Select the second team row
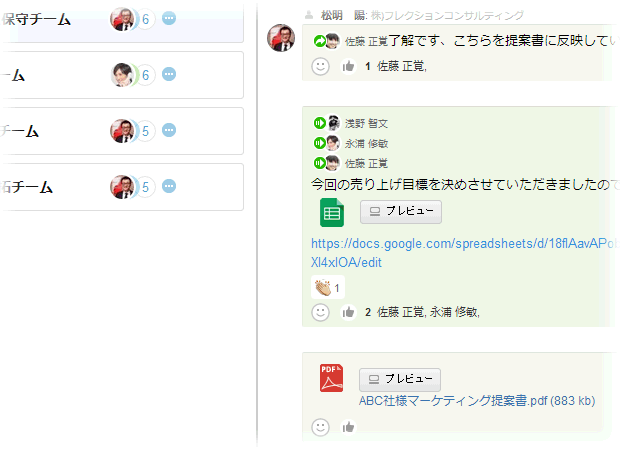 pos(121,75)
